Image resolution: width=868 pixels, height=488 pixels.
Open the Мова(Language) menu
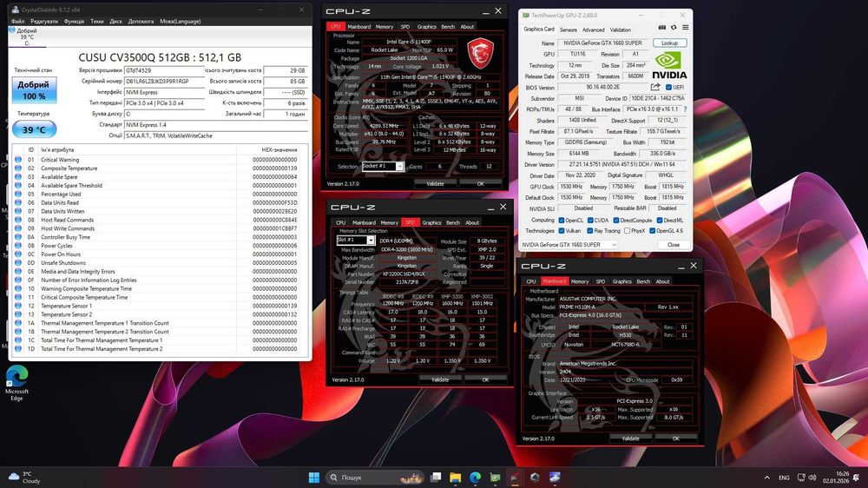pos(180,21)
